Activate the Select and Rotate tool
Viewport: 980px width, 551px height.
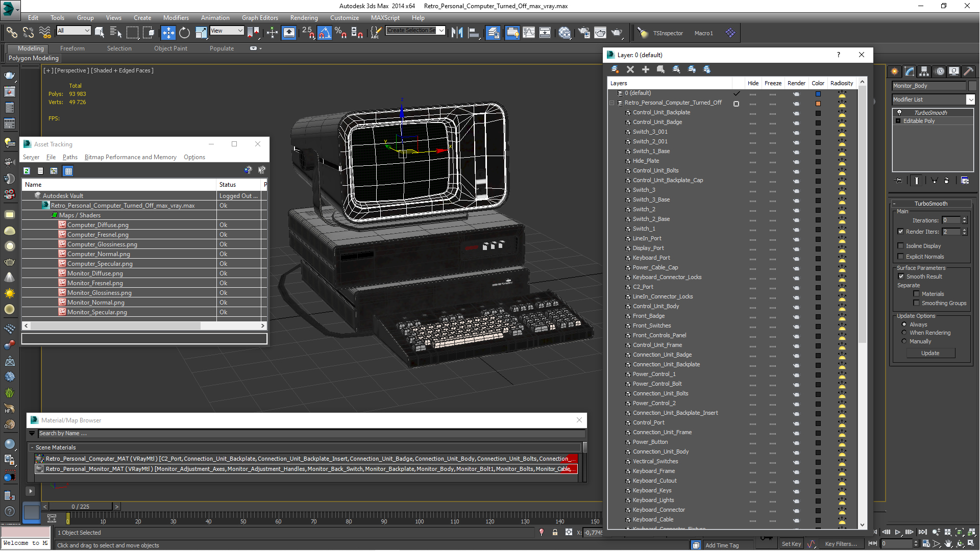[184, 33]
